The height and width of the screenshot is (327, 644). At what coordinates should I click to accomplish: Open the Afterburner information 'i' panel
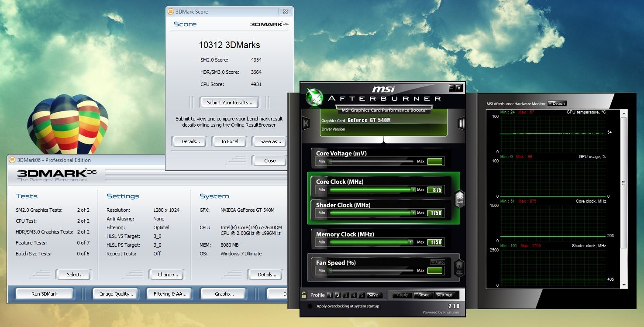(461, 123)
